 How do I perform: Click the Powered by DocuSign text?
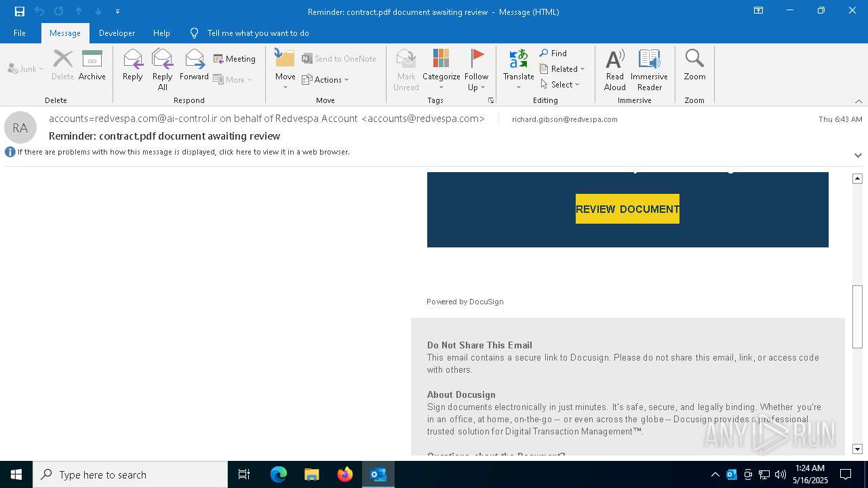(465, 302)
